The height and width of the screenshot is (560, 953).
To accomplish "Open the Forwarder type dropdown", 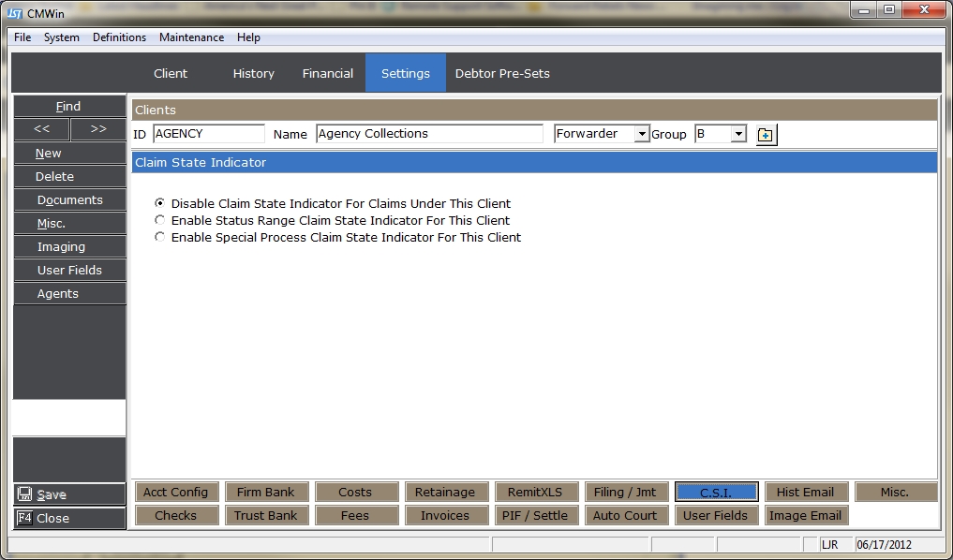I will pos(642,134).
